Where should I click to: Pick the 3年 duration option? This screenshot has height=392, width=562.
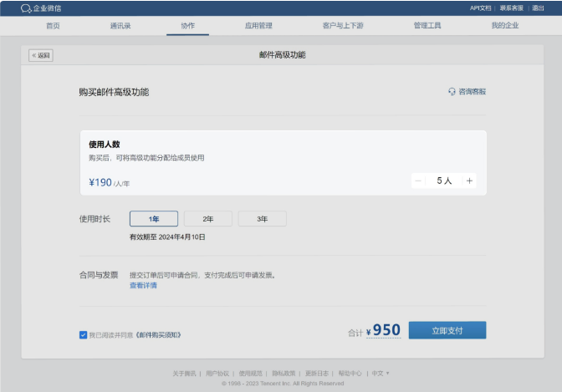pos(262,219)
